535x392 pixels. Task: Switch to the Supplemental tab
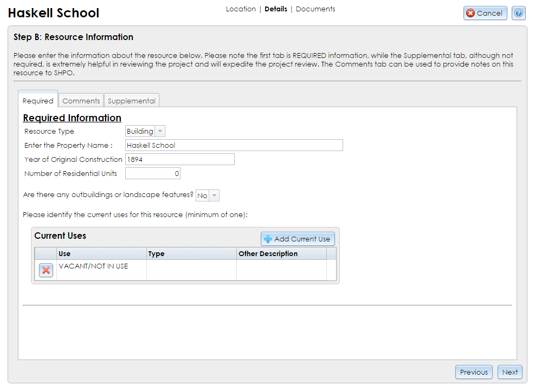click(131, 100)
